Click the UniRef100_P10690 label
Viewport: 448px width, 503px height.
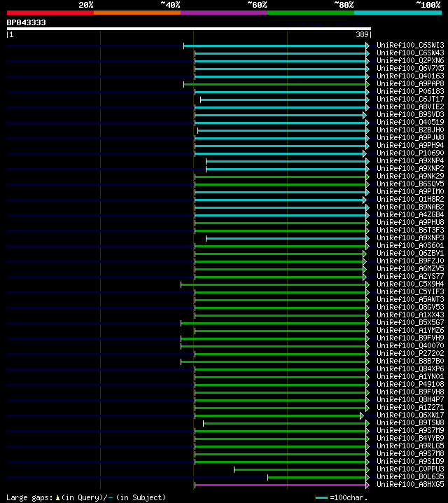[x=410, y=153]
